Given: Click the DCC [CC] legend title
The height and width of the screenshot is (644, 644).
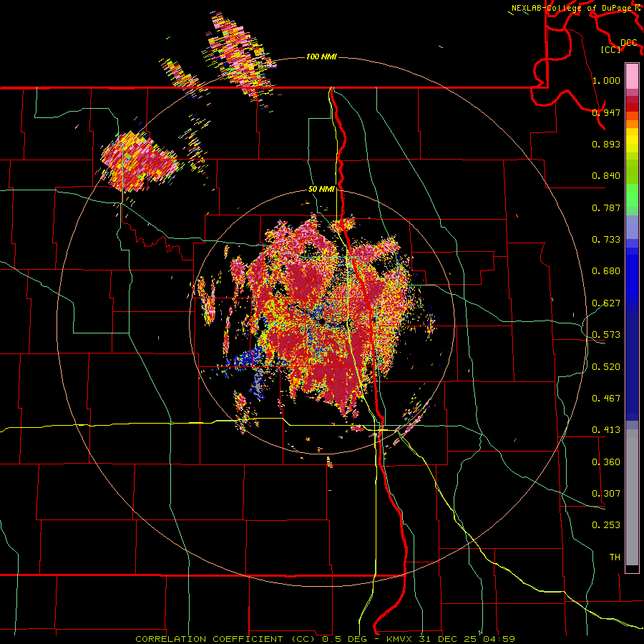Looking at the screenshot, I should tap(620, 46).
